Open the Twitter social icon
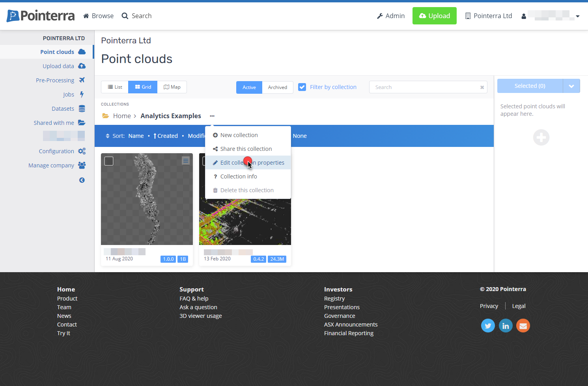Screen dimensions: 588x386 click(x=488, y=326)
